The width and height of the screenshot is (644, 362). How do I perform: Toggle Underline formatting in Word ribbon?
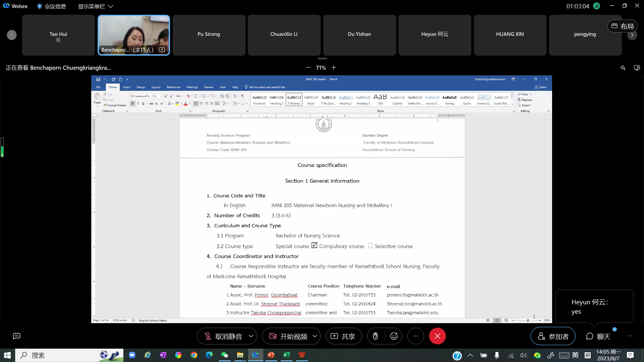[143, 104]
